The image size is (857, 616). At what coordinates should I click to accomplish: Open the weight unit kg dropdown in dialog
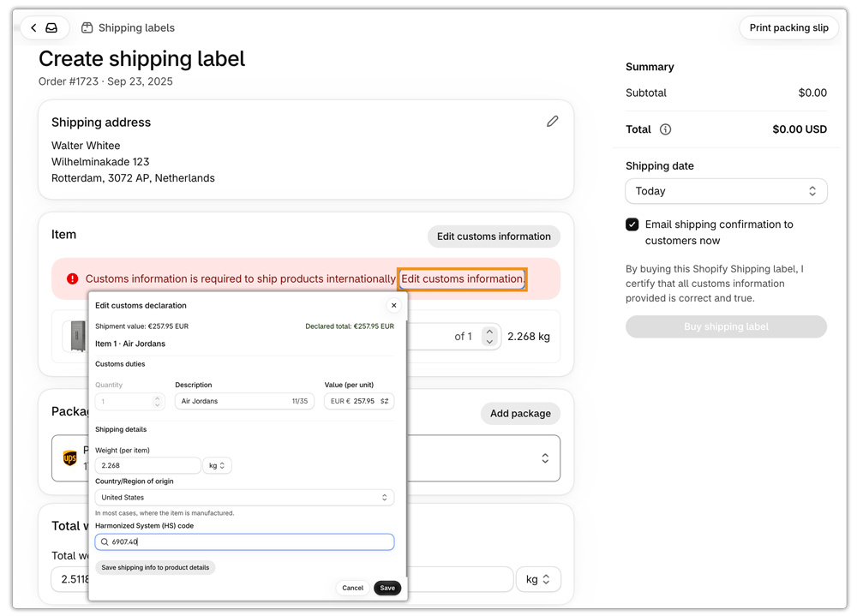click(x=217, y=466)
